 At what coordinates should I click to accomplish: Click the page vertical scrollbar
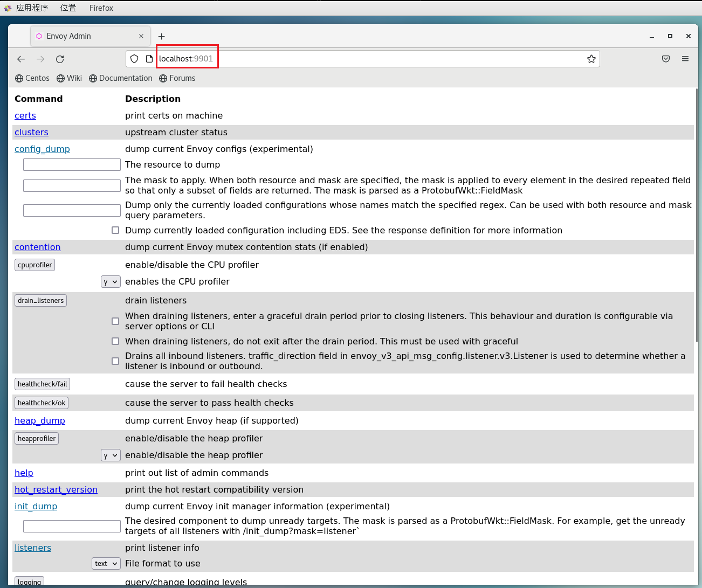[697, 216]
